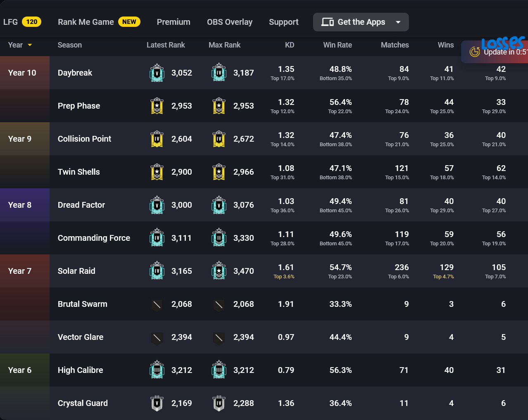Click Solar Raid KD value 1.61
Image resolution: width=528 pixels, height=420 pixels.
286,267
